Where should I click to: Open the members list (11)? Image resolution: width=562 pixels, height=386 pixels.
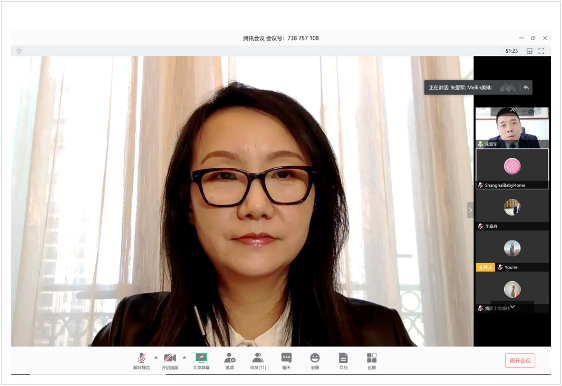(258, 361)
